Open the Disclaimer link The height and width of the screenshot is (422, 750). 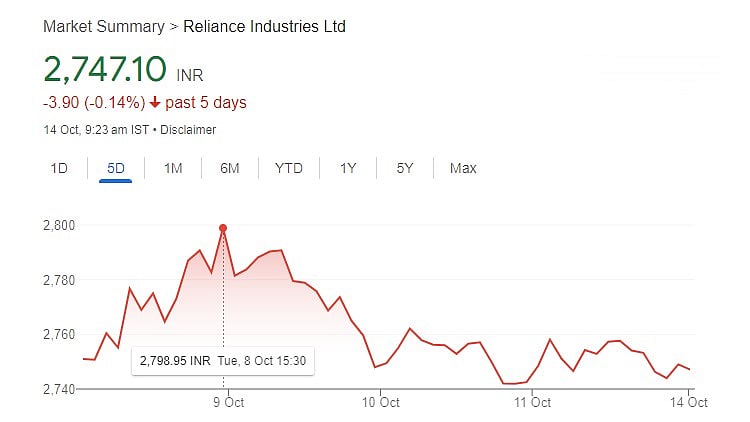tap(189, 130)
